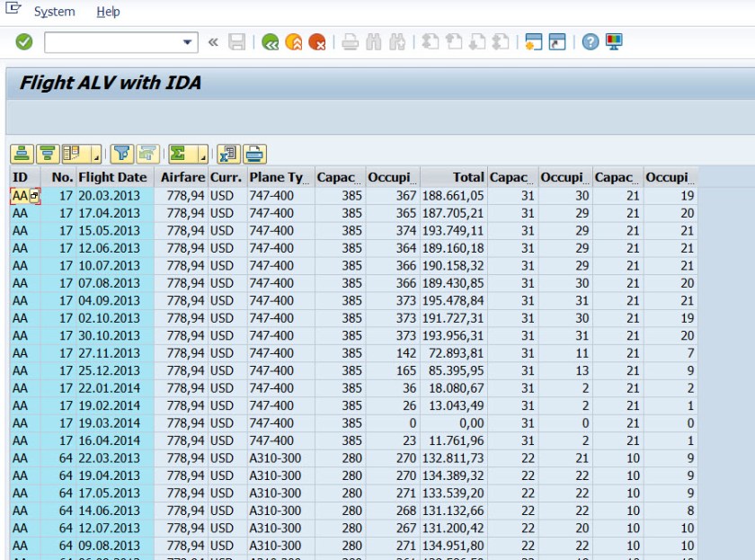Open the Help icon in toolbar
755x560 pixels.
(x=590, y=41)
